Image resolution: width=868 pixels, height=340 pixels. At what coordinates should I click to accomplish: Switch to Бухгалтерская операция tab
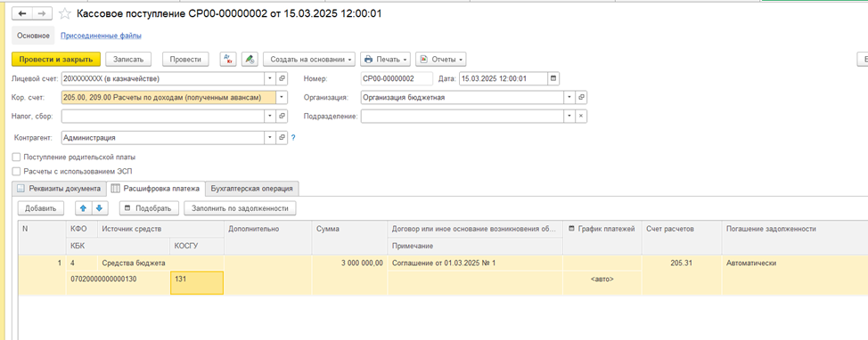[252, 189]
